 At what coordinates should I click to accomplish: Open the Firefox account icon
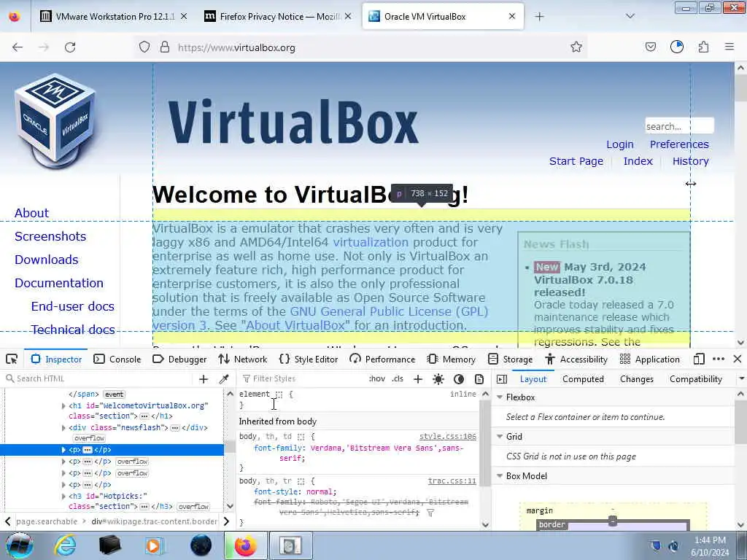pyautogui.click(x=677, y=47)
